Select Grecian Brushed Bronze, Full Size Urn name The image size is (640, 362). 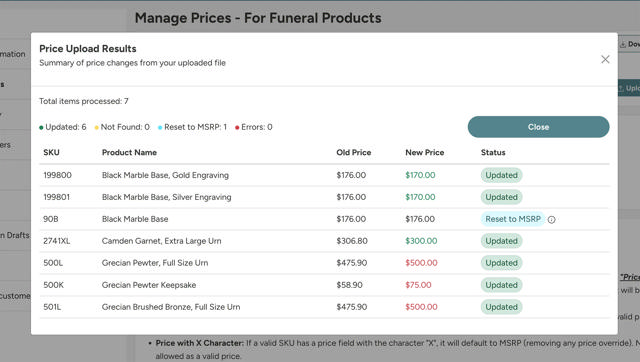tap(171, 307)
